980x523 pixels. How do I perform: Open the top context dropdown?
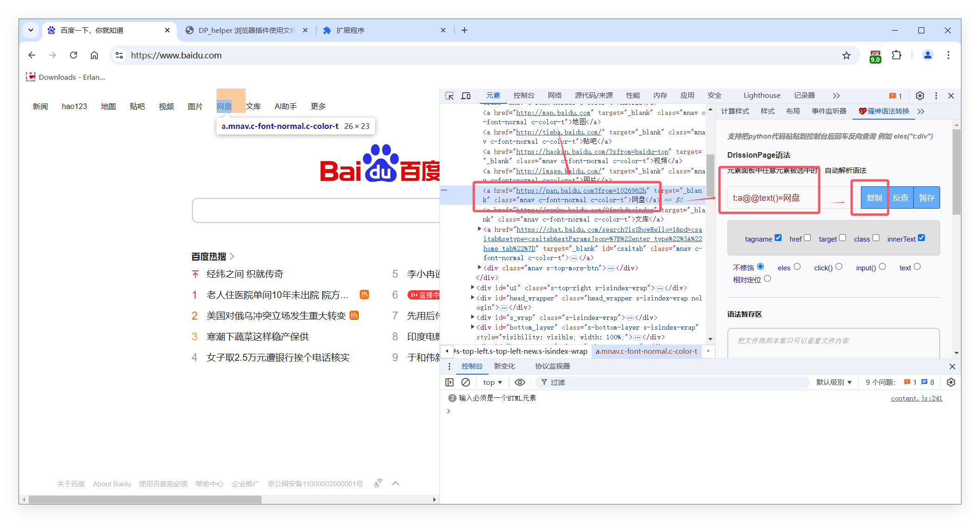492,382
